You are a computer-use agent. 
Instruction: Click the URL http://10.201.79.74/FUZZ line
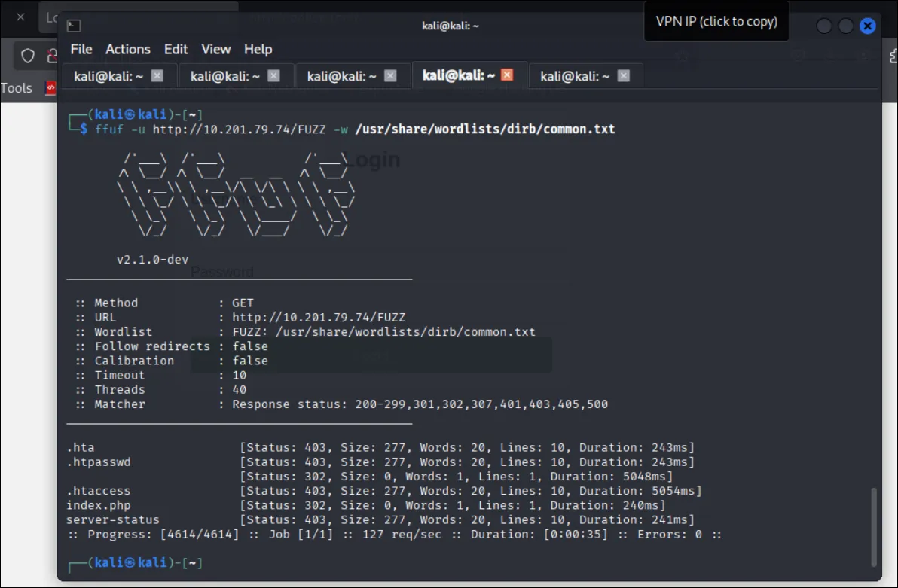tap(240, 317)
